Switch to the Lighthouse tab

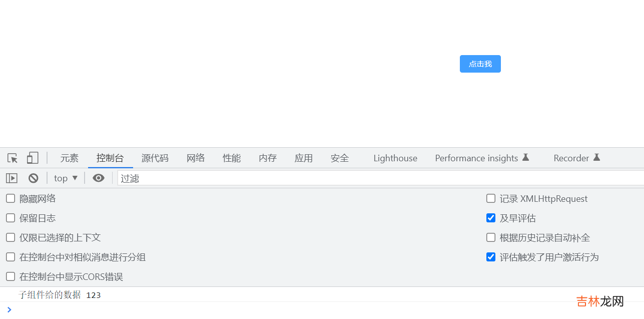point(395,158)
